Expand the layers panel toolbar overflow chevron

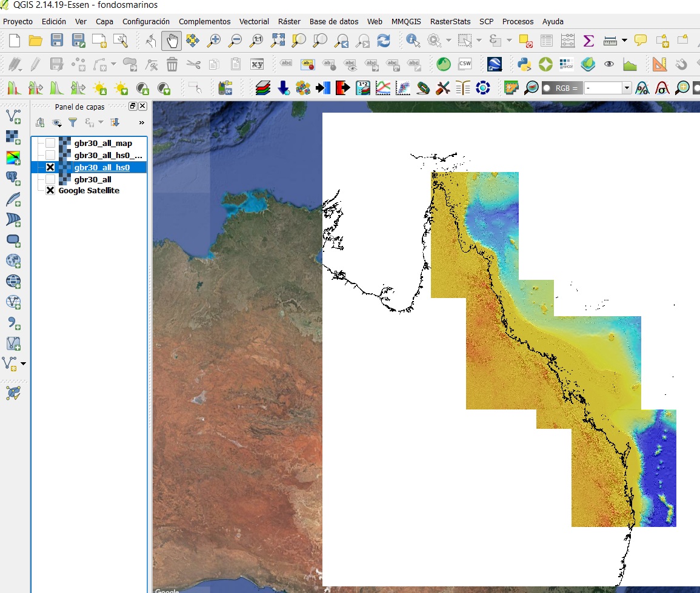click(142, 122)
